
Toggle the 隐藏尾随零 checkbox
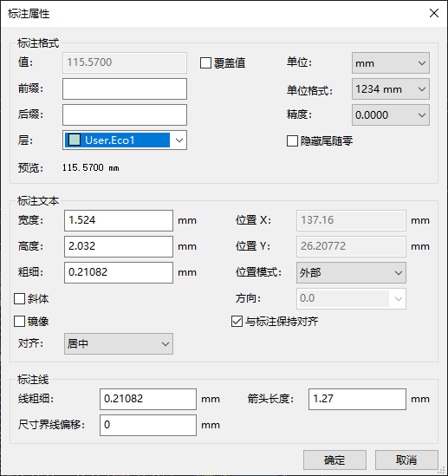[292, 140]
